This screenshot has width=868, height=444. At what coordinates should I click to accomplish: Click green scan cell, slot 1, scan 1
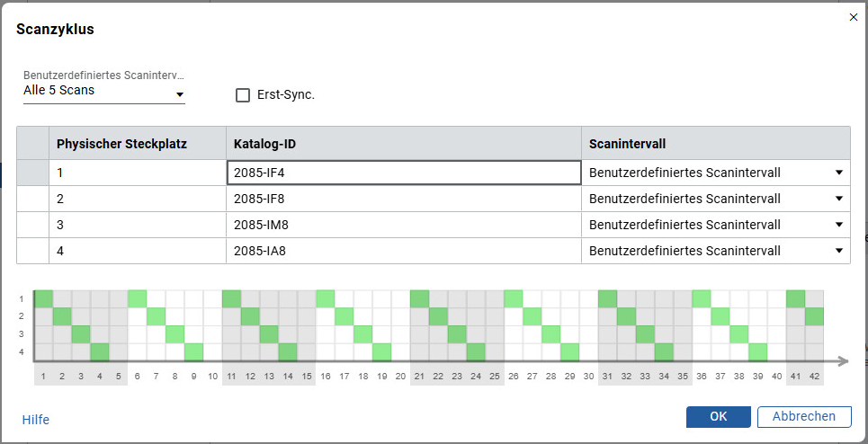tap(43, 298)
